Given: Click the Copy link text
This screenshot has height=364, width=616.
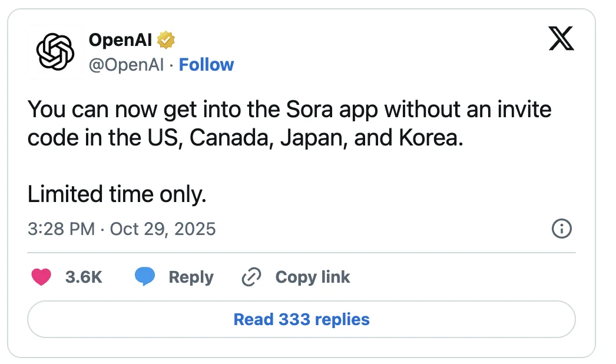Looking at the screenshot, I should coord(312,277).
